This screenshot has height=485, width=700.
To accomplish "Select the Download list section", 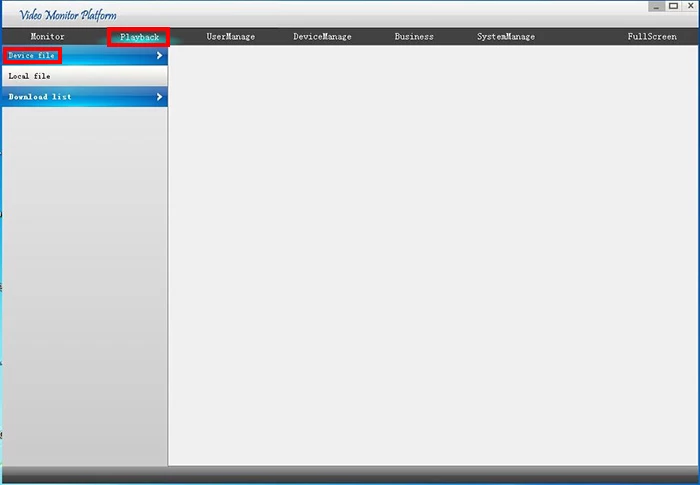I will coord(85,96).
